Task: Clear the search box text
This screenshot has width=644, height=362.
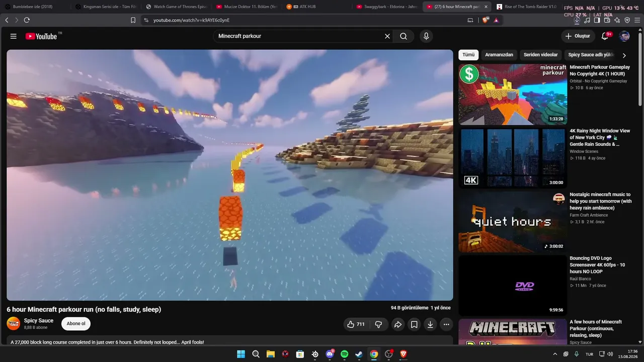Action: [387, 36]
